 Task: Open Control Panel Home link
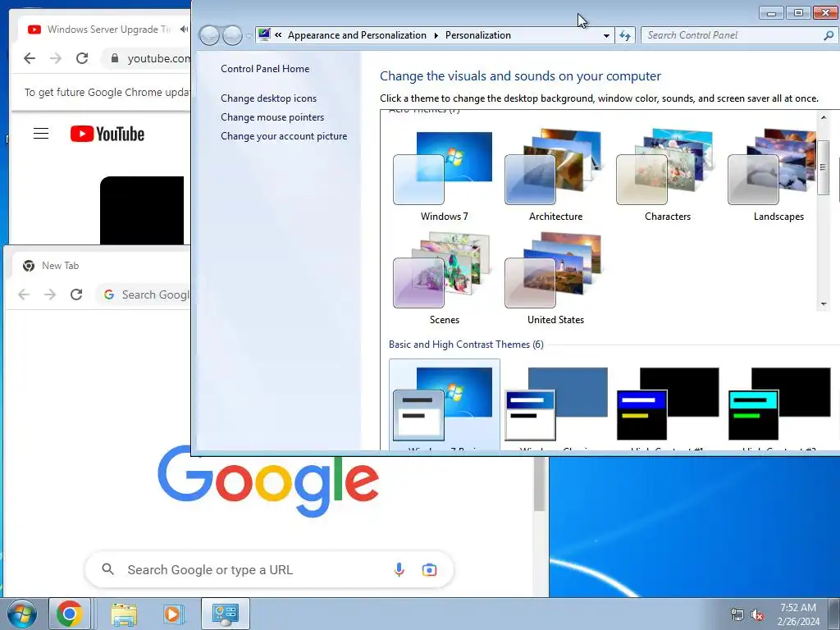265,69
